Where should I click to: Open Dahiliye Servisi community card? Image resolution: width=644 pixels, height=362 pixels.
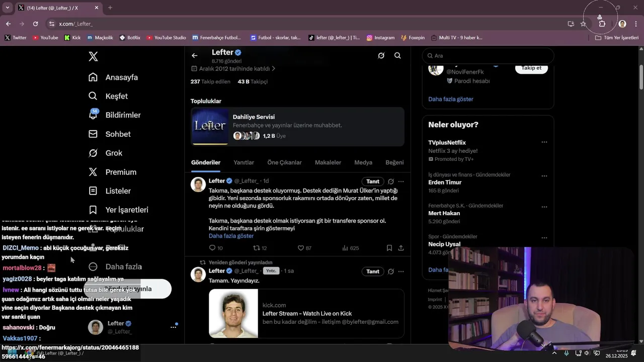[297, 126]
